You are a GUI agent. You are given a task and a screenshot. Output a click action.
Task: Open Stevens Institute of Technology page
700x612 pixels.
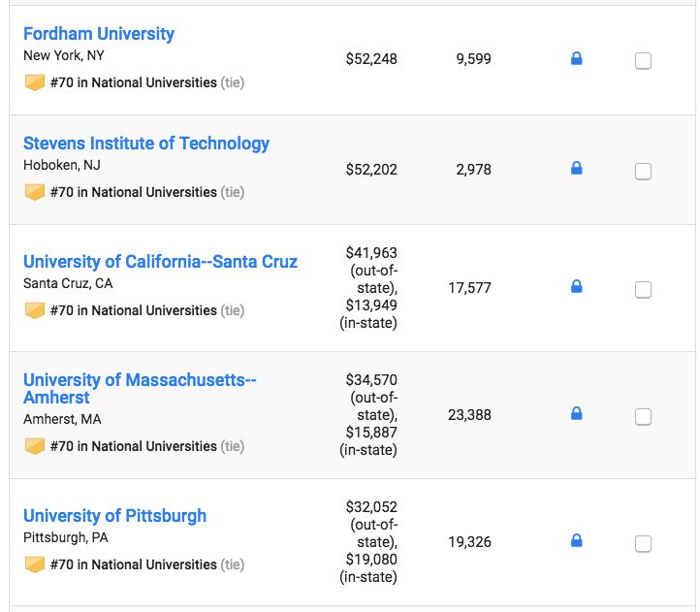(146, 144)
